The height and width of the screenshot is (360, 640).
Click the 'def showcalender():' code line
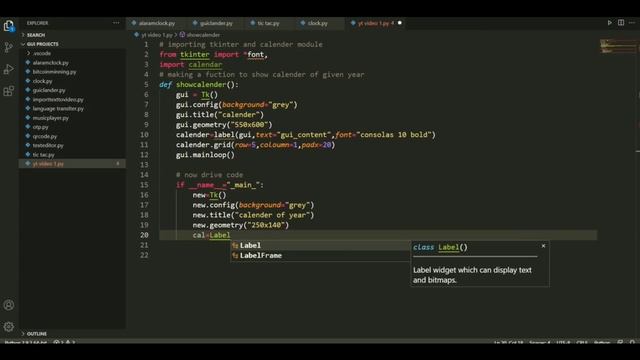pyautogui.click(x=199, y=84)
